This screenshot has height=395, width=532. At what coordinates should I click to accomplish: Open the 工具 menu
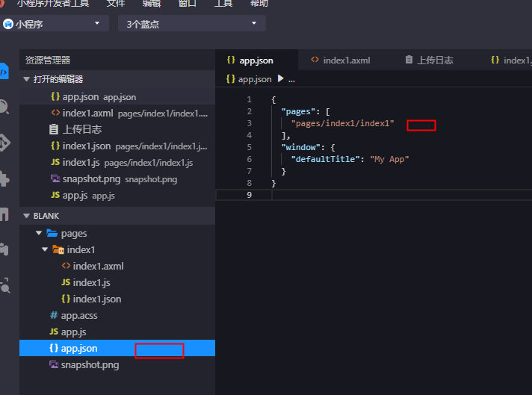point(223,4)
